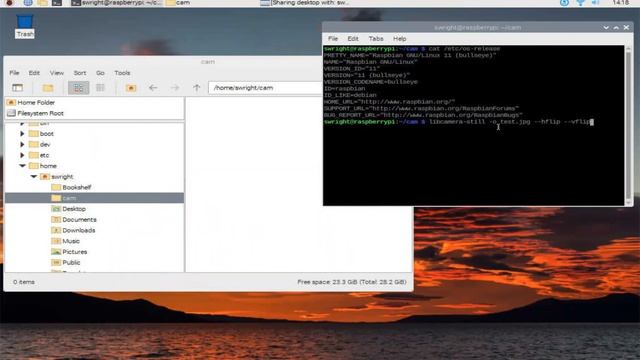Click the new window toolbar icon

(18, 88)
